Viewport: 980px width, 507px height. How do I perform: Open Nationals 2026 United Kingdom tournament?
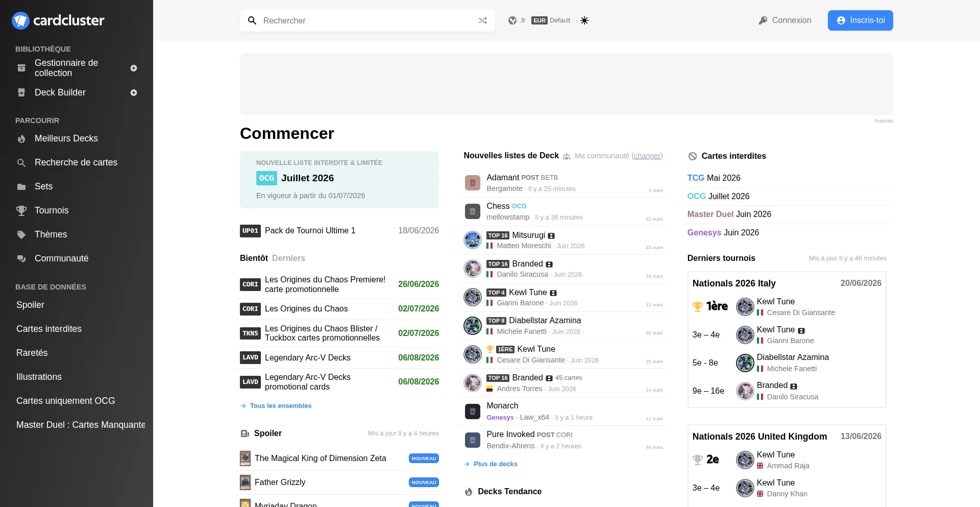tap(759, 437)
